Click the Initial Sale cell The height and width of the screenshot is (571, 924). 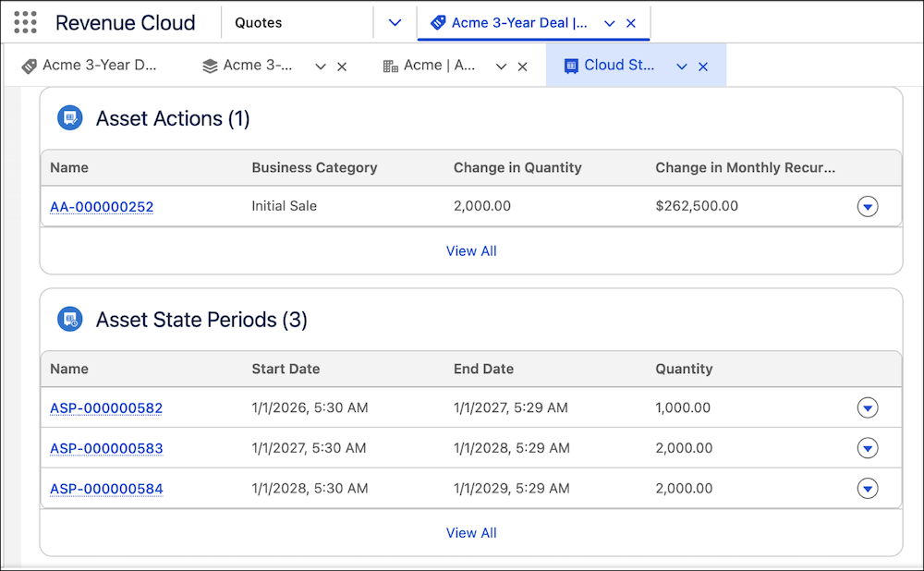(x=284, y=206)
